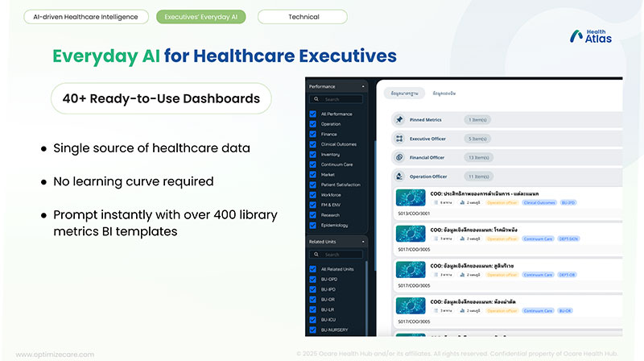
Task: Uncheck the All Related Units checkbox
Action: pos(313,269)
